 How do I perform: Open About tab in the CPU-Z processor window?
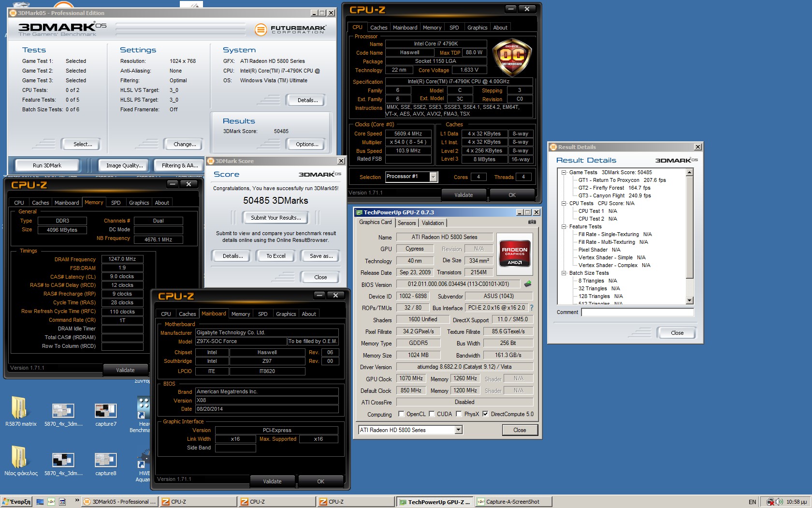500,28
